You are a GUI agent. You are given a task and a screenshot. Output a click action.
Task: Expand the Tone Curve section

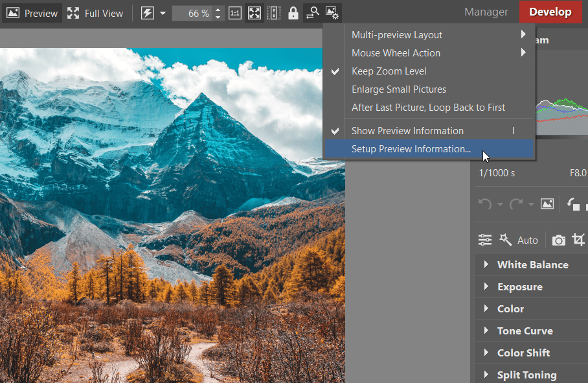(x=524, y=331)
